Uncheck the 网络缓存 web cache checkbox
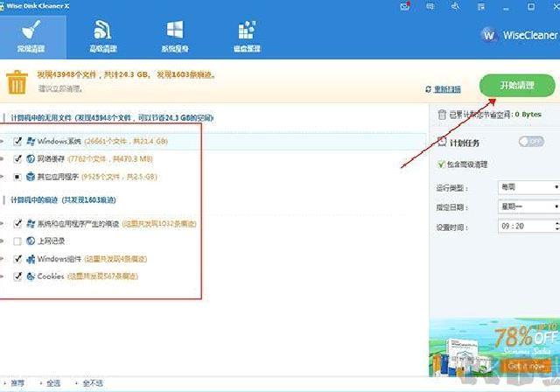The width and height of the screenshot is (560, 392). (17, 159)
